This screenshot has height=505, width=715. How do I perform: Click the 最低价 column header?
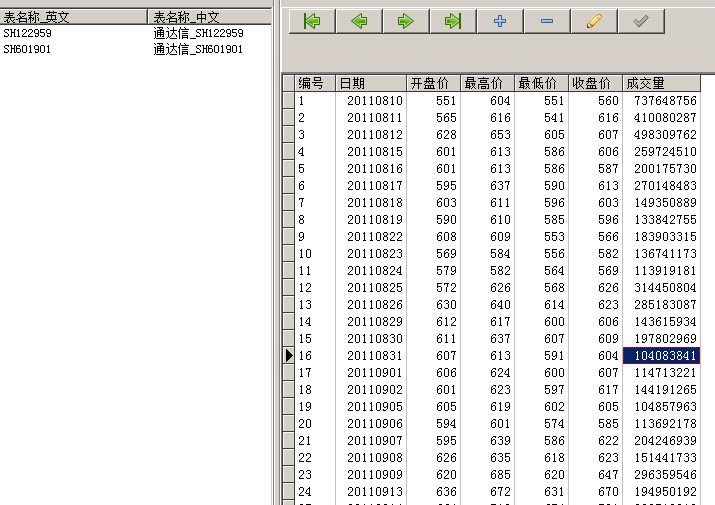(541, 83)
